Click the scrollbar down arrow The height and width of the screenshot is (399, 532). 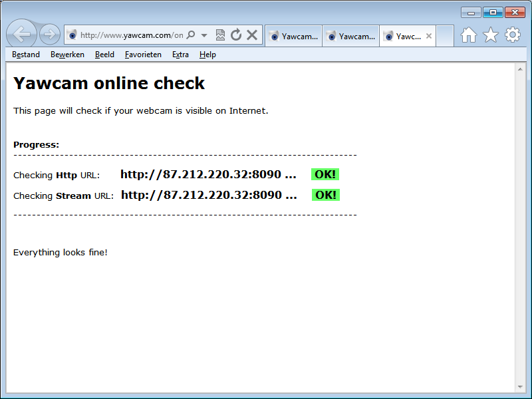pyautogui.click(x=520, y=387)
